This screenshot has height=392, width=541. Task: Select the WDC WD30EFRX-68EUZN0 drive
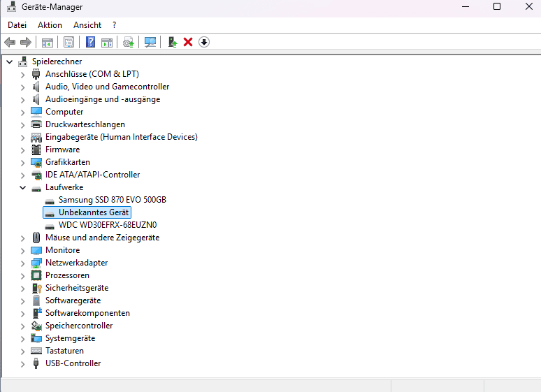coord(108,225)
